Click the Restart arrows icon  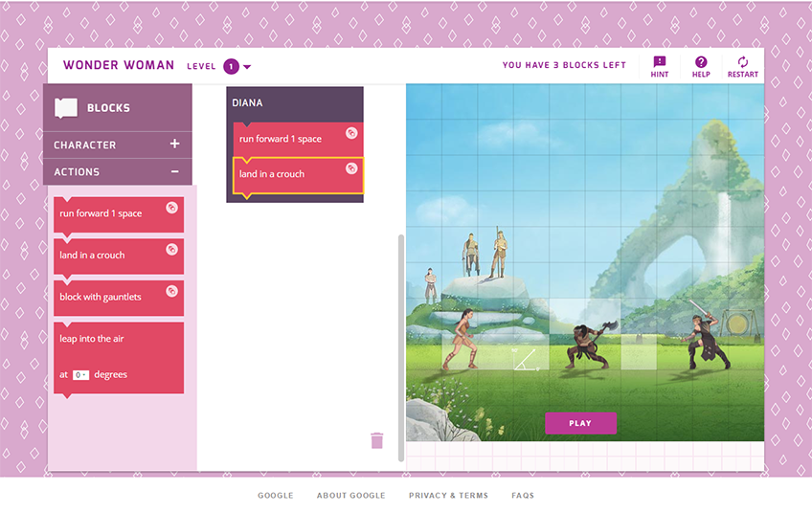(743, 62)
